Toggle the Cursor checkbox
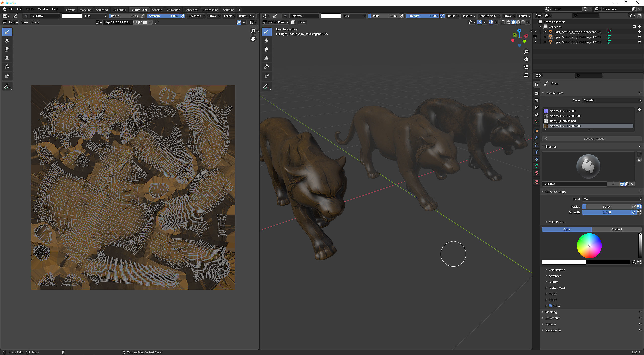644x355 pixels. (550, 306)
